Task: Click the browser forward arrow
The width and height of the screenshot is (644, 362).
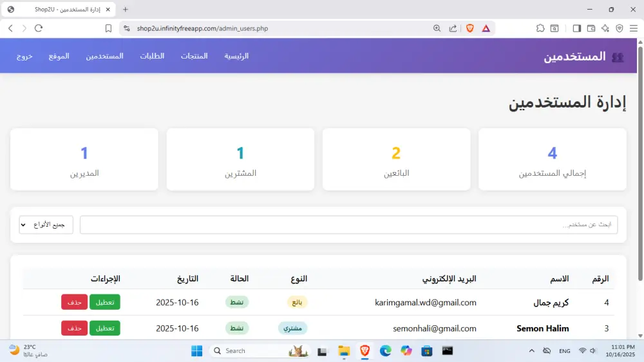Action: tap(24, 28)
